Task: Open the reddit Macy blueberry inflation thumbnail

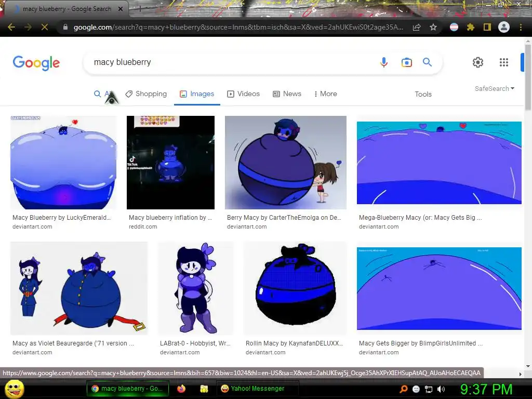Action: click(170, 163)
